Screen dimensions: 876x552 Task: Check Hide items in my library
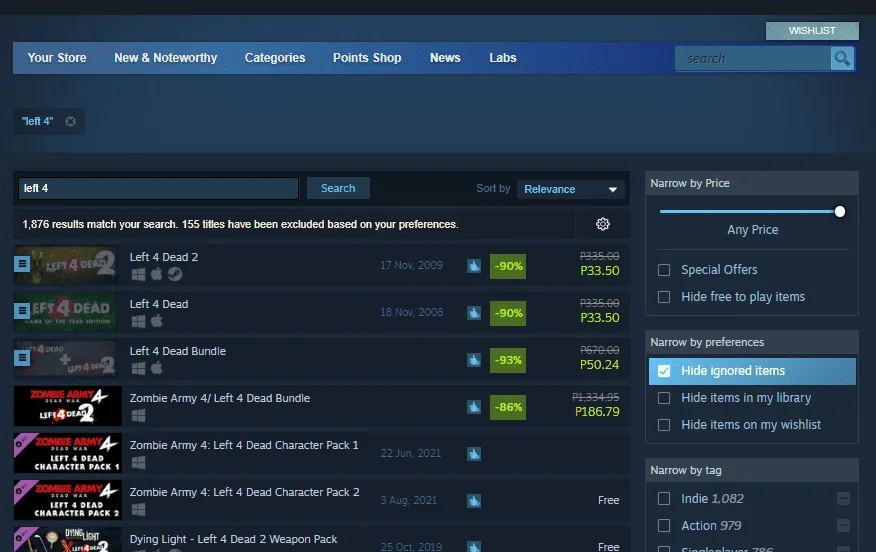[x=664, y=398]
